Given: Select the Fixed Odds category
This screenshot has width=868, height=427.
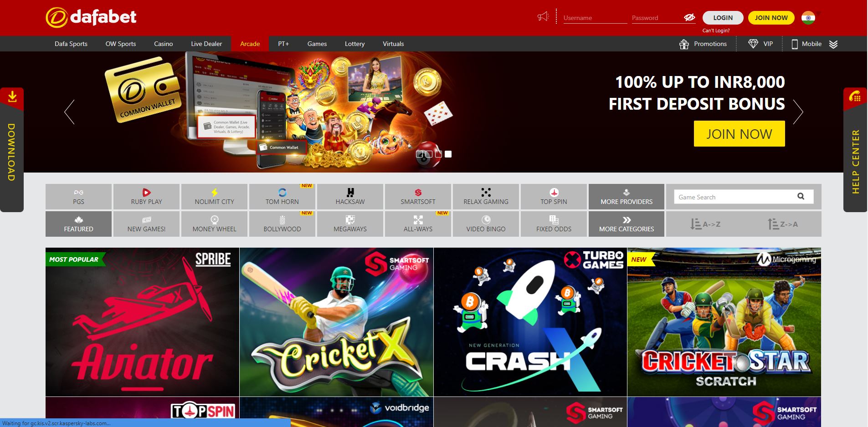Looking at the screenshot, I should click(554, 224).
